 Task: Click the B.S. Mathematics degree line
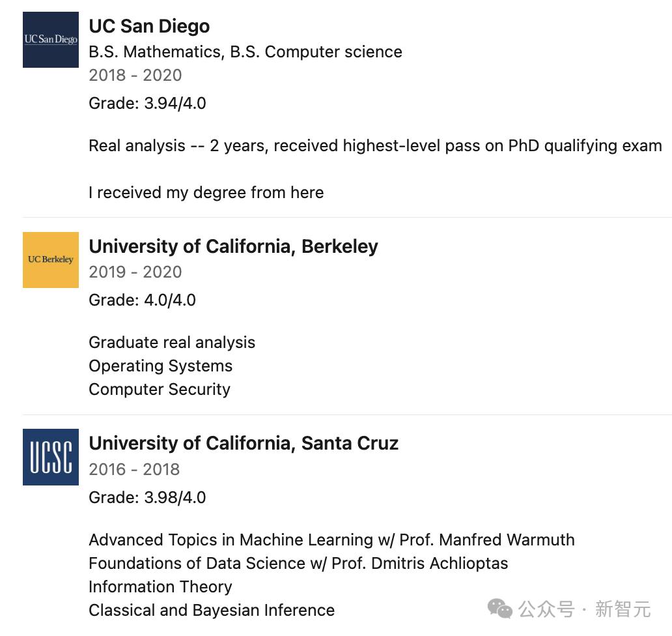pos(245,51)
